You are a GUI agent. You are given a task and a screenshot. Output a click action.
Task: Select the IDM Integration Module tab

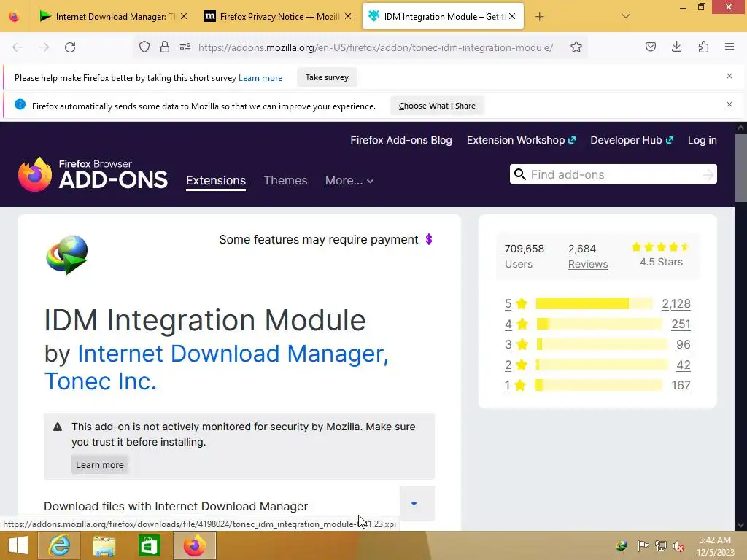443,17
